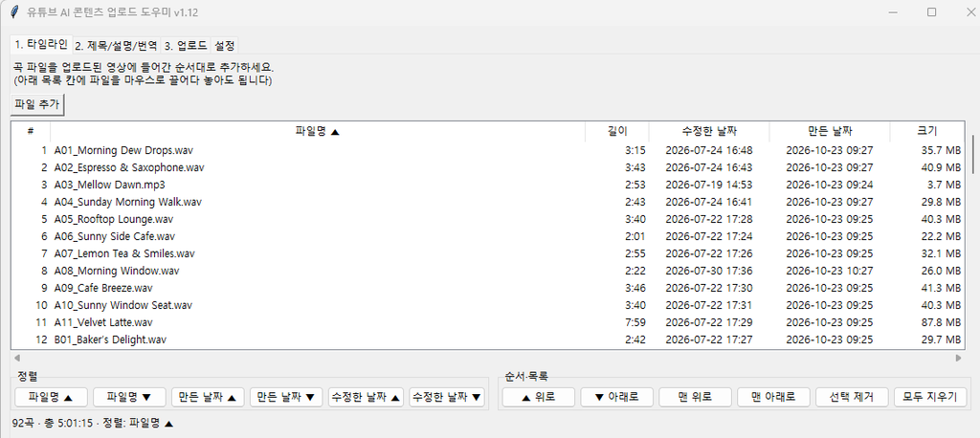
Task: Click the 수정한 날짜 column header
Action: (709, 131)
